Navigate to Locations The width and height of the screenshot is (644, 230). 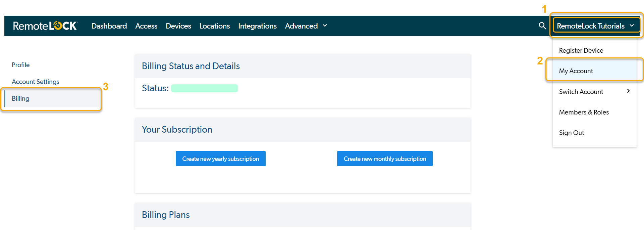(x=214, y=26)
